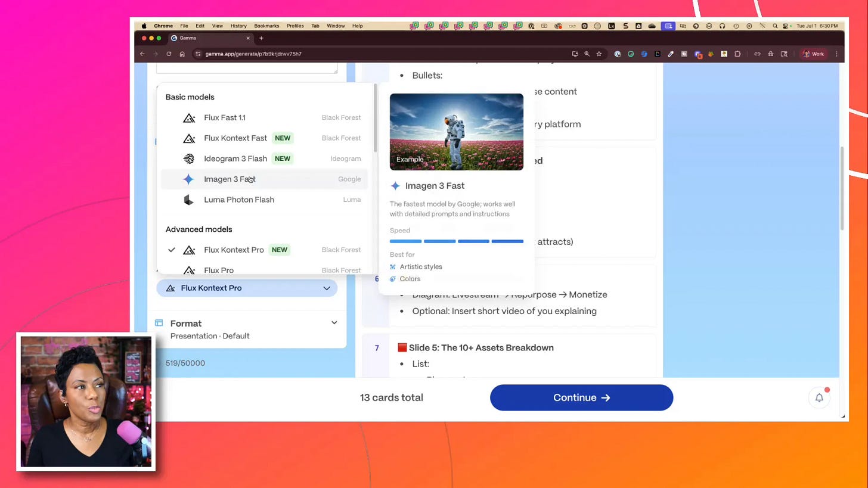
Task: Click the install/cast icon in address bar
Action: [x=575, y=54]
